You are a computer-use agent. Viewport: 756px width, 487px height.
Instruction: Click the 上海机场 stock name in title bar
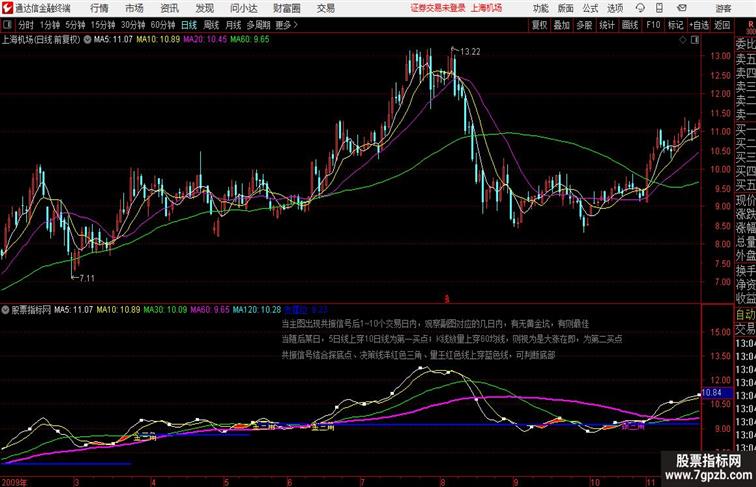tap(486, 8)
